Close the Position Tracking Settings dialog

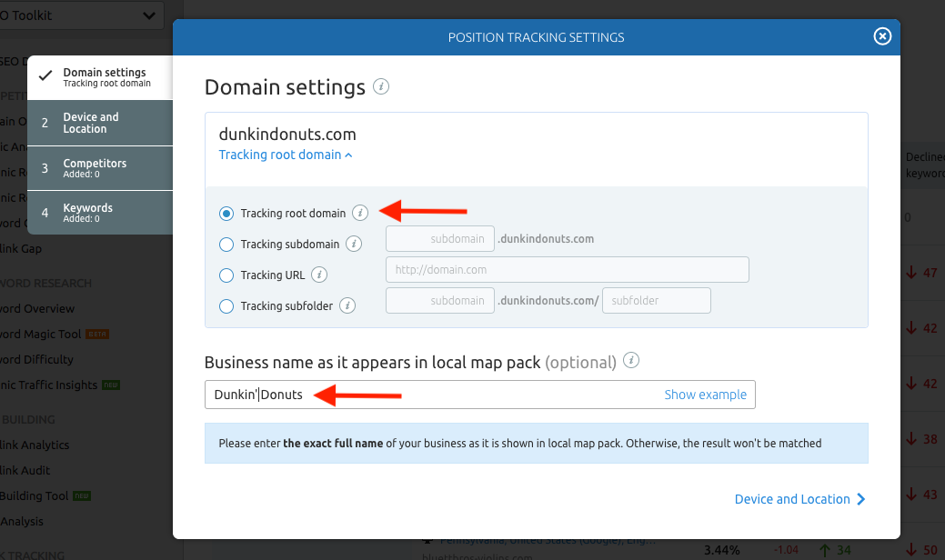[882, 36]
